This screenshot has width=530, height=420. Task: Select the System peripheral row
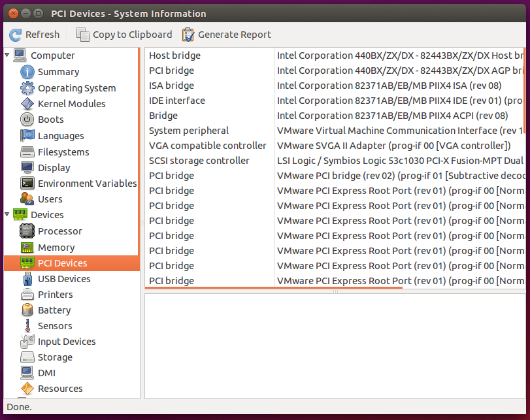pos(335,131)
